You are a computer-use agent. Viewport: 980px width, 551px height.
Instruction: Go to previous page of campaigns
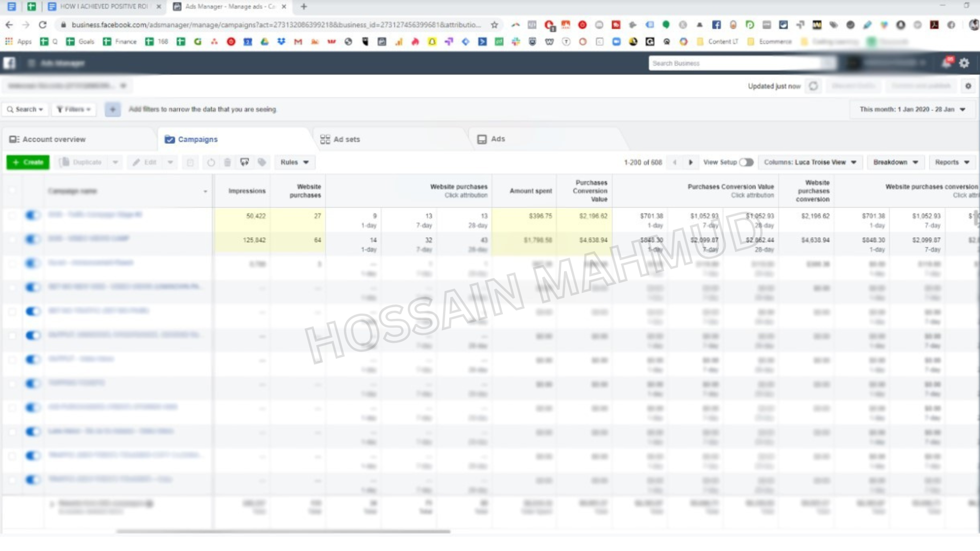675,162
